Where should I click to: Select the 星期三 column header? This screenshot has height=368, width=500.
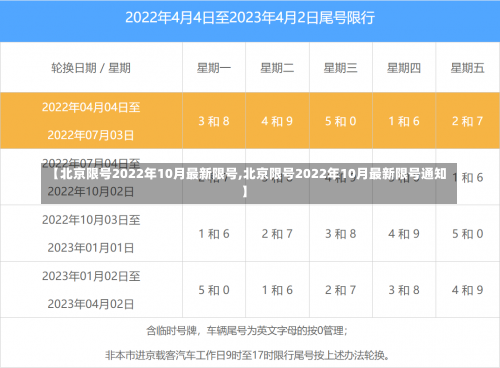(341, 68)
